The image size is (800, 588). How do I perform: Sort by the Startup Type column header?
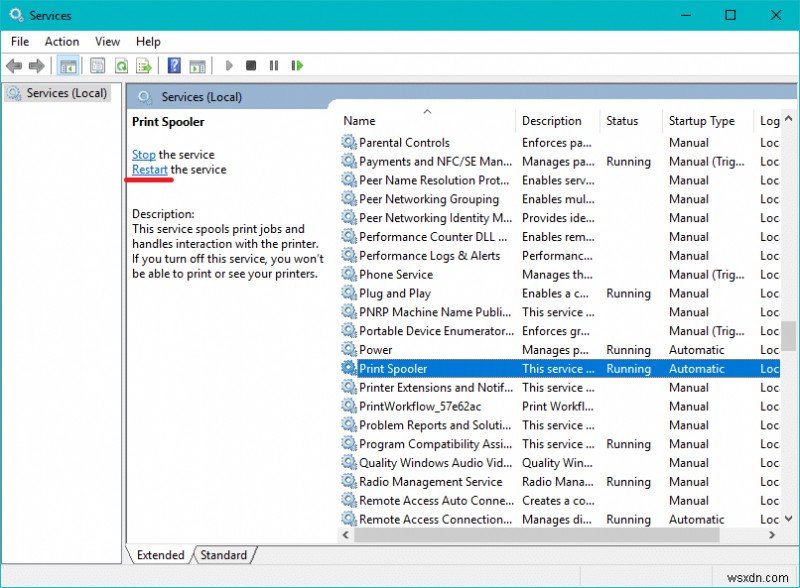click(x=702, y=121)
